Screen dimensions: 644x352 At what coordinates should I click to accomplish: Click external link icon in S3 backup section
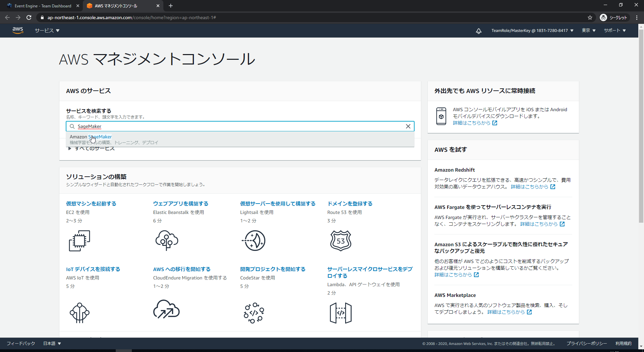(x=476, y=275)
